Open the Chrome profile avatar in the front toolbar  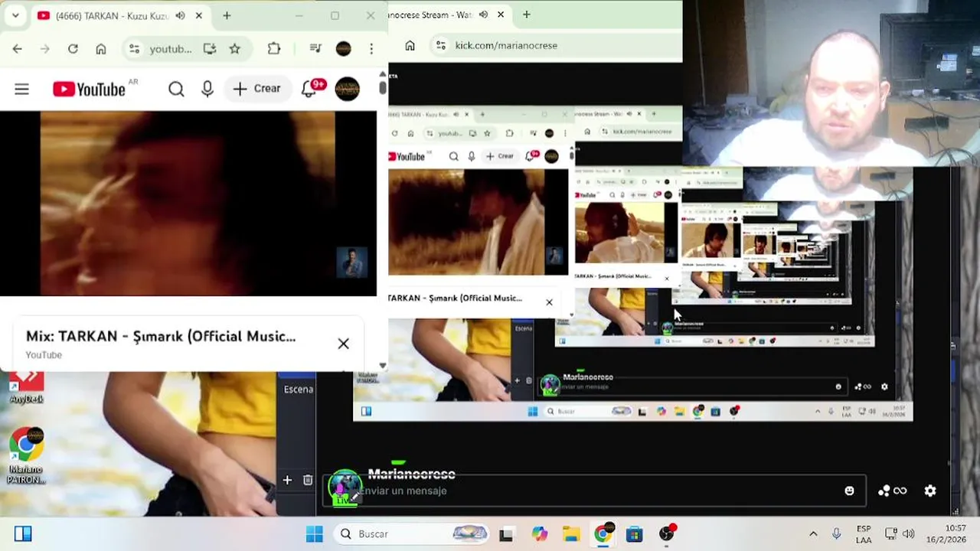click(344, 49)
